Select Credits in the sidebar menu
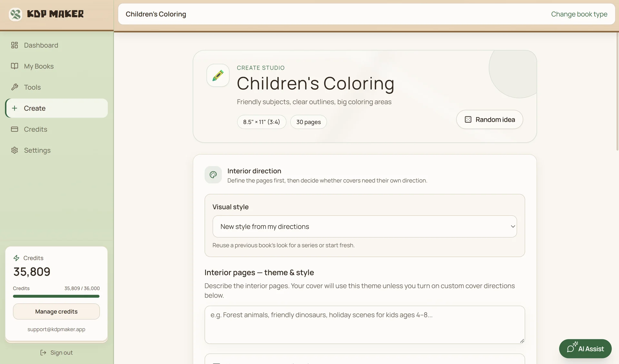The width and height of the screenshot is (619, 364). tap(56, 129)
